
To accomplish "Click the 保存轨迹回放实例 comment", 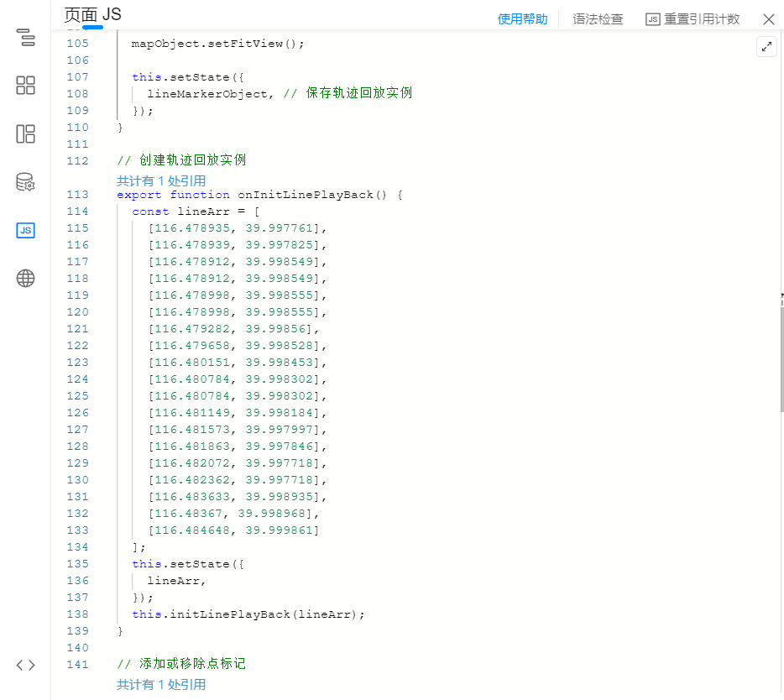I will (x=348, y=93).
